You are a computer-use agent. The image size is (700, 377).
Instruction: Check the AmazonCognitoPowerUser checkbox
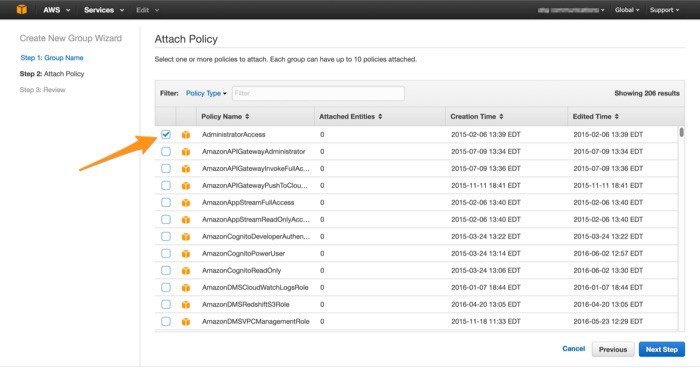pyautogui.click(x=166, y=253)
